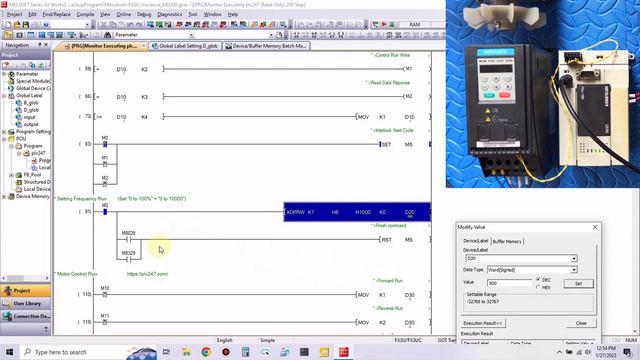Launch Chrome from the taskbar

coord(206,352)
